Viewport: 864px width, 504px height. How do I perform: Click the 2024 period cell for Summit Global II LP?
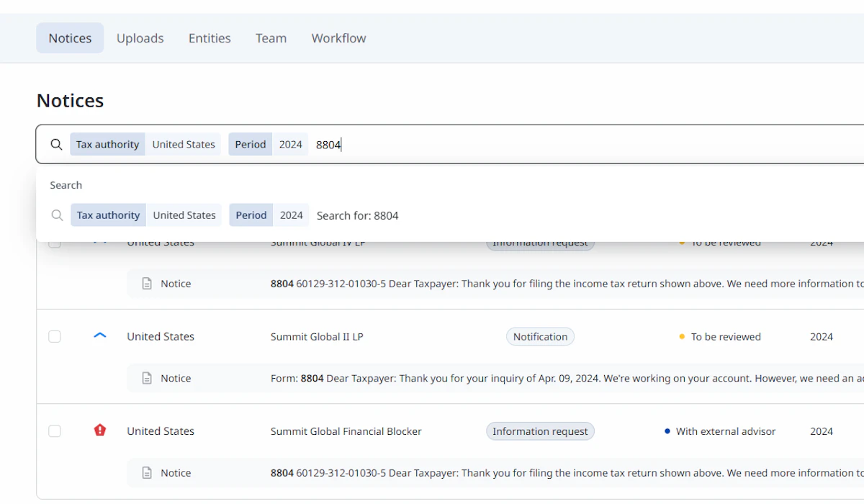(822, 336)
